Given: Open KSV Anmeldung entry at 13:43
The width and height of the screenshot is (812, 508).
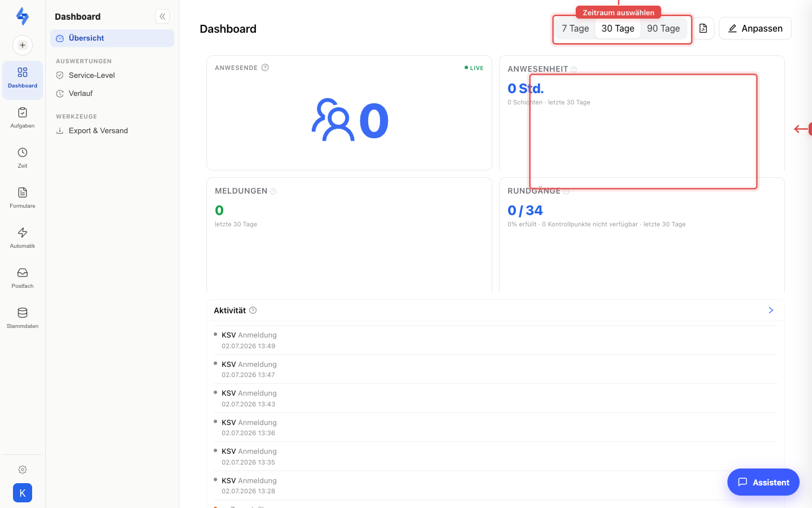Looking at the screenshot, I should pos(496,398).
